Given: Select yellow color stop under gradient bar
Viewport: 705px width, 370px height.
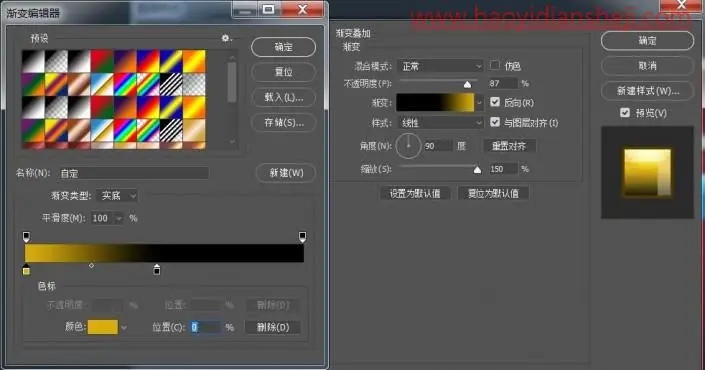Looking at the screenshot, I should tap(26, 270).
